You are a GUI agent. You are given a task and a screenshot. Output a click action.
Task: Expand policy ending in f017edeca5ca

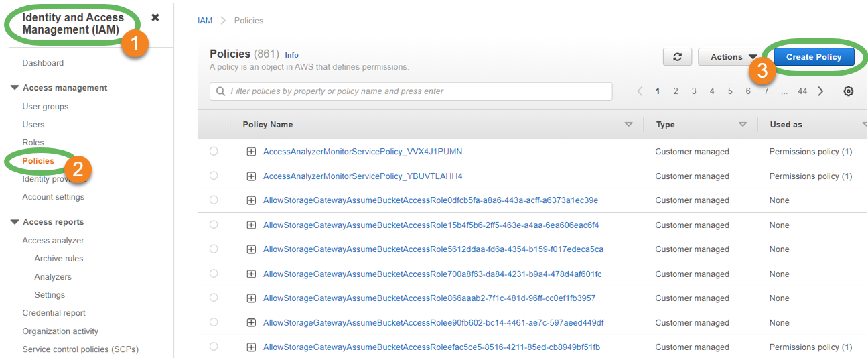click(x=251, y=249)
